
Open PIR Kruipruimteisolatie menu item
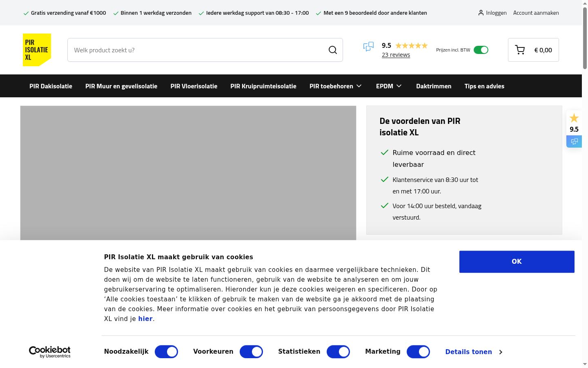point(263,86)
